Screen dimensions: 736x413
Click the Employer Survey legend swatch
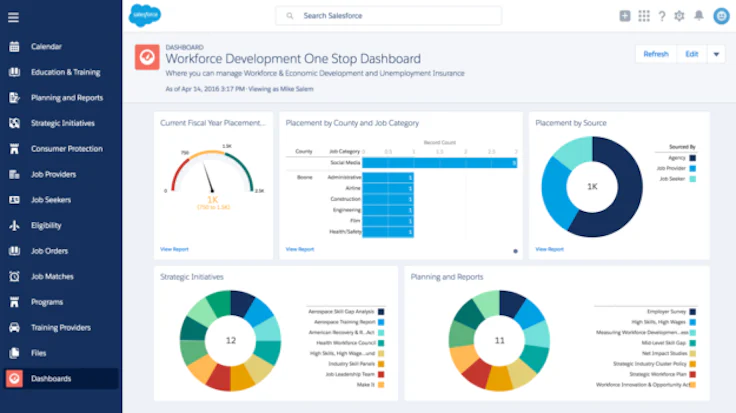[x=693, y=312]
